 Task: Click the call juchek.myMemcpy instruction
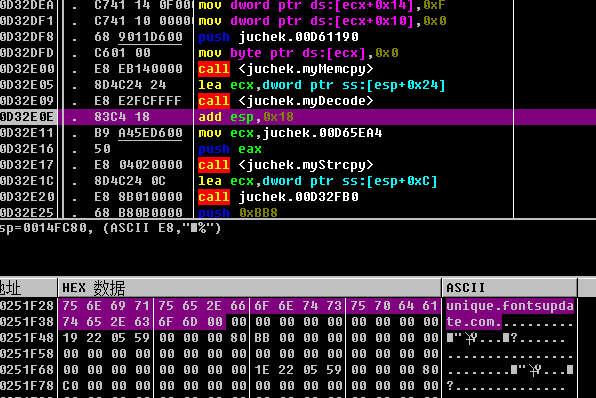286,69
